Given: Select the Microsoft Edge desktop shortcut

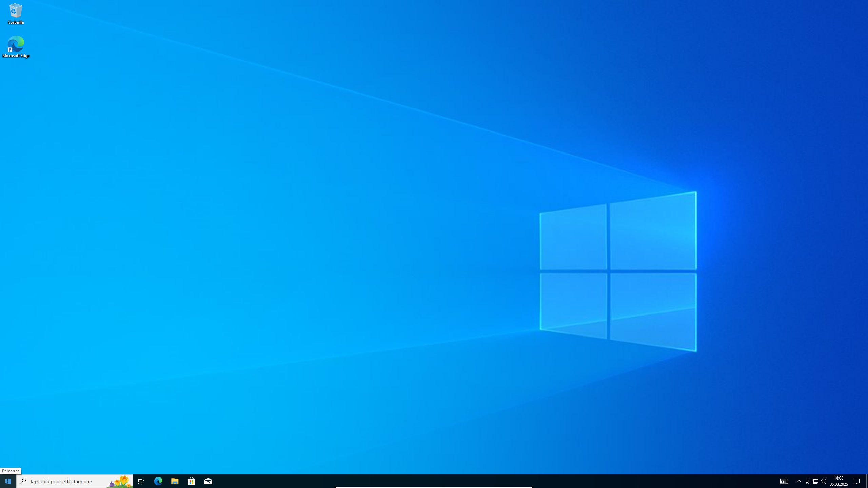Looking at the screenshot, I should (16, 47).
